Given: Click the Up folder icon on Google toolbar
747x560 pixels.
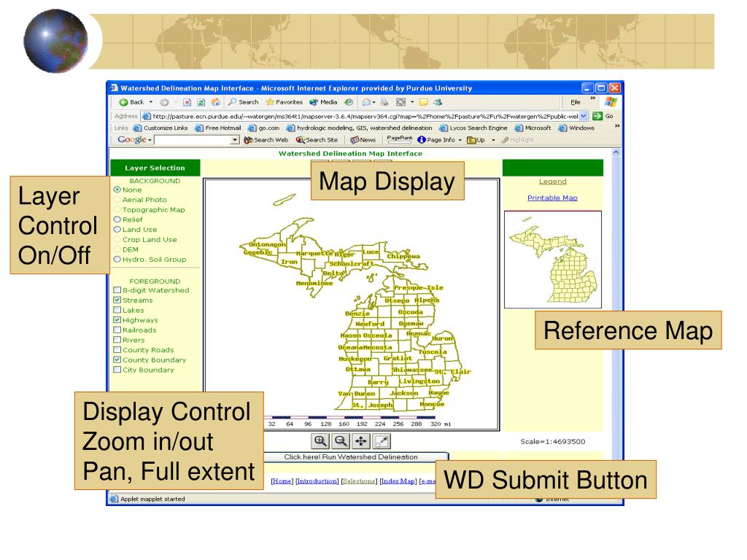Looking at the screenshot, I should pyautogui.click(x=472, y=140).
